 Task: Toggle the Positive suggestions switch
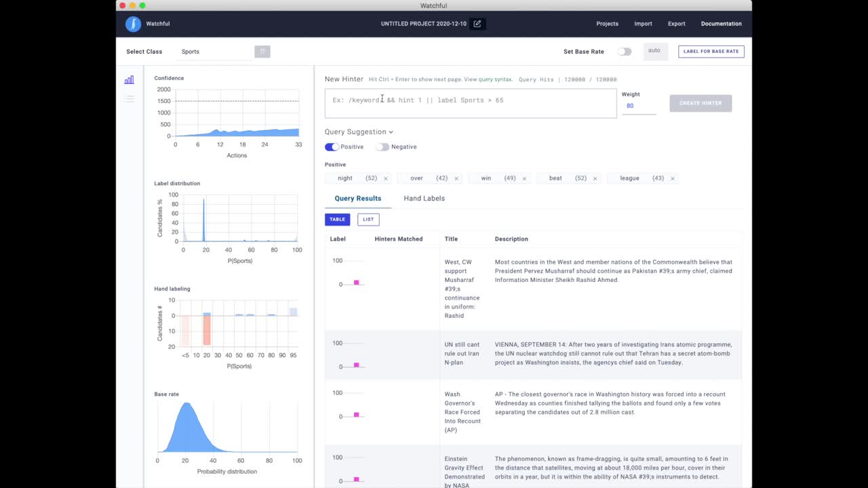tap(332, 147)
